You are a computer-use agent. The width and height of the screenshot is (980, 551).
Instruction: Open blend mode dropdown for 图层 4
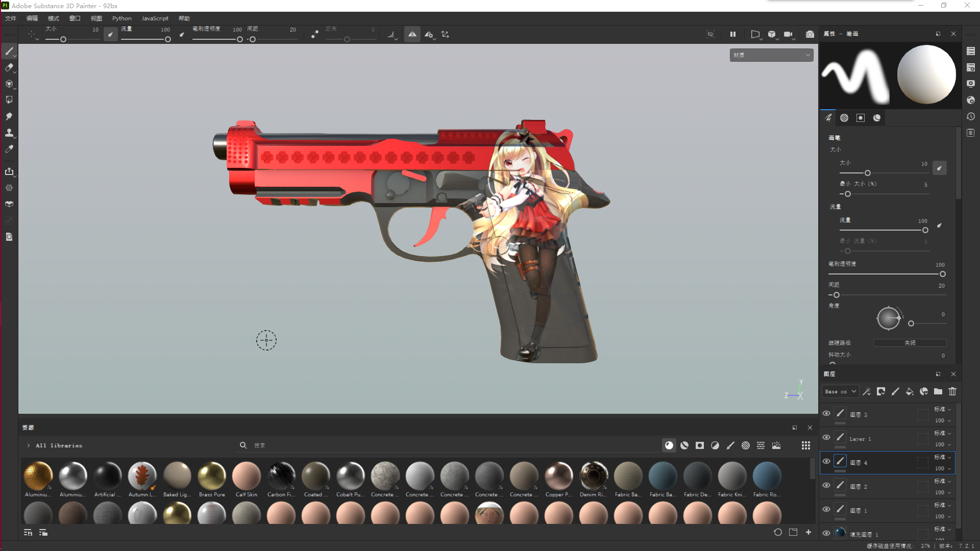coord(942,457)
